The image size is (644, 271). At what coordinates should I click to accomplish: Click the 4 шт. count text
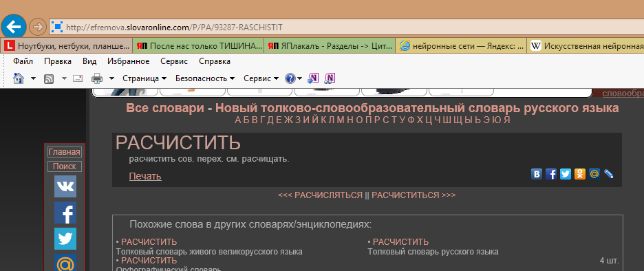(609, 260)
